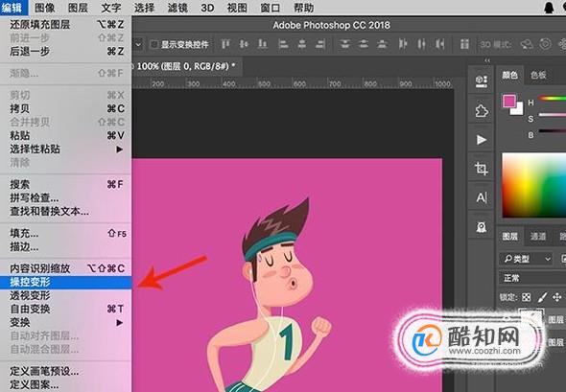Expand the 变换 submenu arrow
The image size is (566, 392).
[x=120, y=322]
